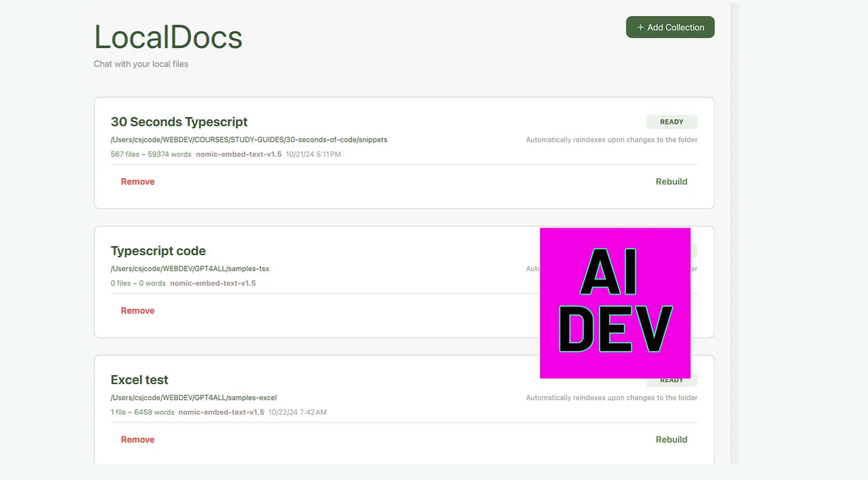Viewport: 868px width, 480px height.
Task: Select the Excel test collection title
Action: [x=139, y=379]
